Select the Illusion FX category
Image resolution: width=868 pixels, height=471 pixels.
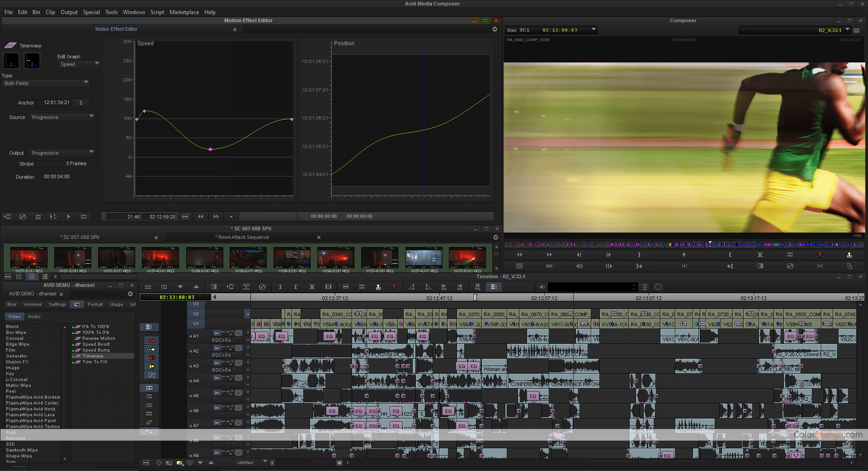click(17, 362)
